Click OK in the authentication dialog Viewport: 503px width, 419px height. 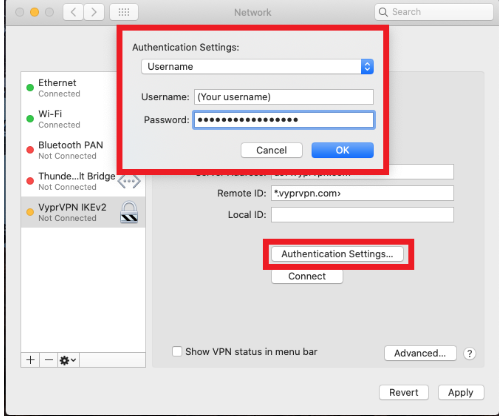point(342,150)
